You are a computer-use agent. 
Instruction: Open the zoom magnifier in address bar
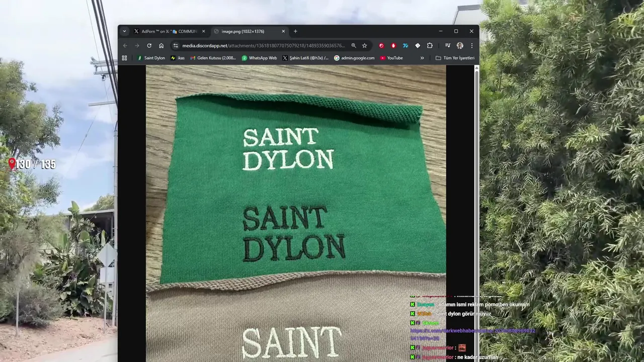[353, 45]
